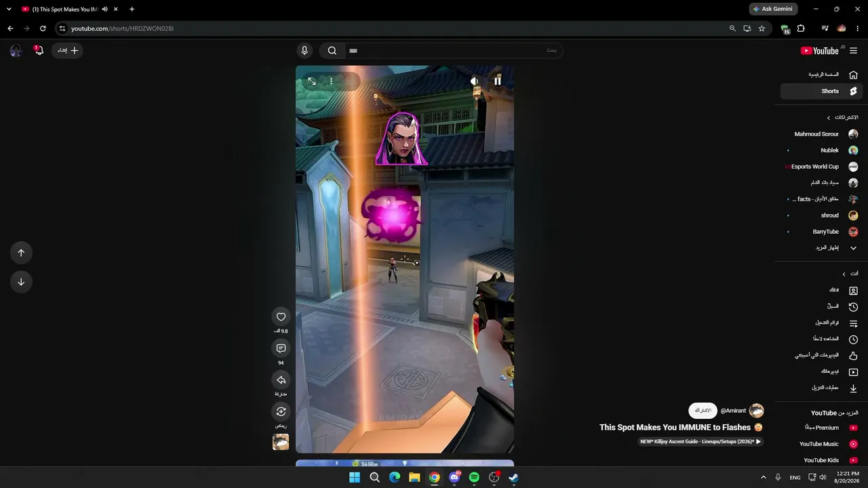Open watch History in sidebar
Screen dimensions: 868x488
(x=821, y=307)
